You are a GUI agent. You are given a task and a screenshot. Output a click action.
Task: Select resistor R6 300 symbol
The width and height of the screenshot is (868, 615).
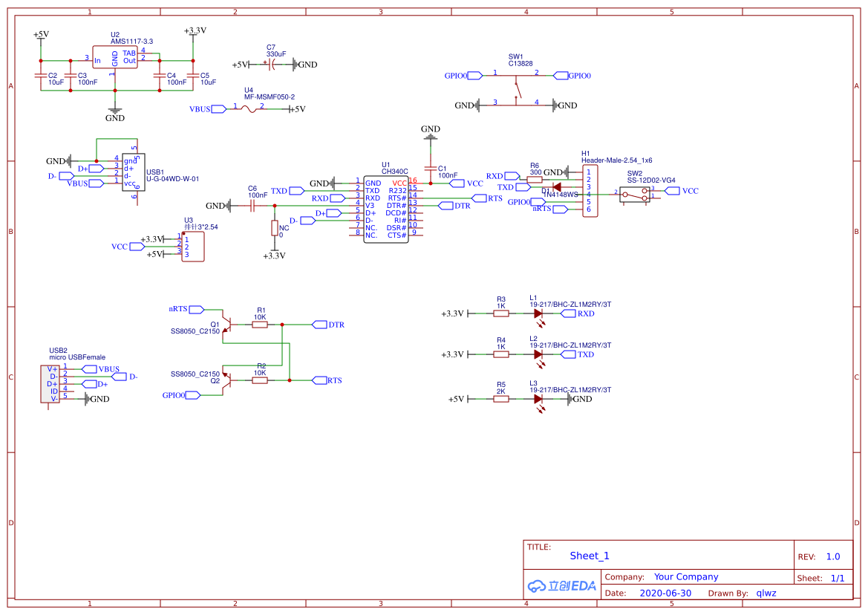click(534, 179)
